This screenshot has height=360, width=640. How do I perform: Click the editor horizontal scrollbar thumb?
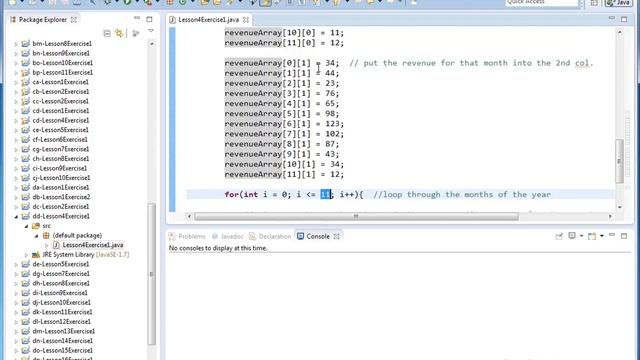356,216
